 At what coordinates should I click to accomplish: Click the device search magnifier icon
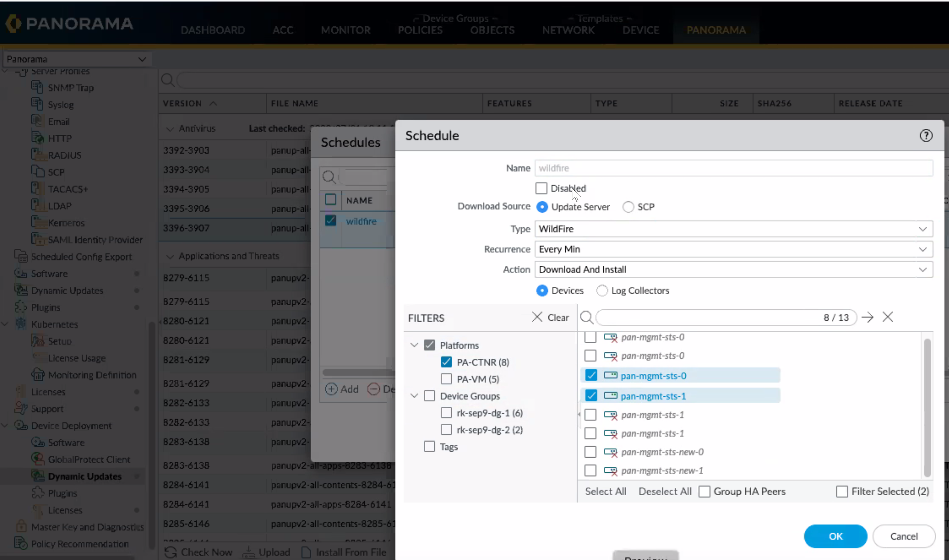[x=586, y=317]
